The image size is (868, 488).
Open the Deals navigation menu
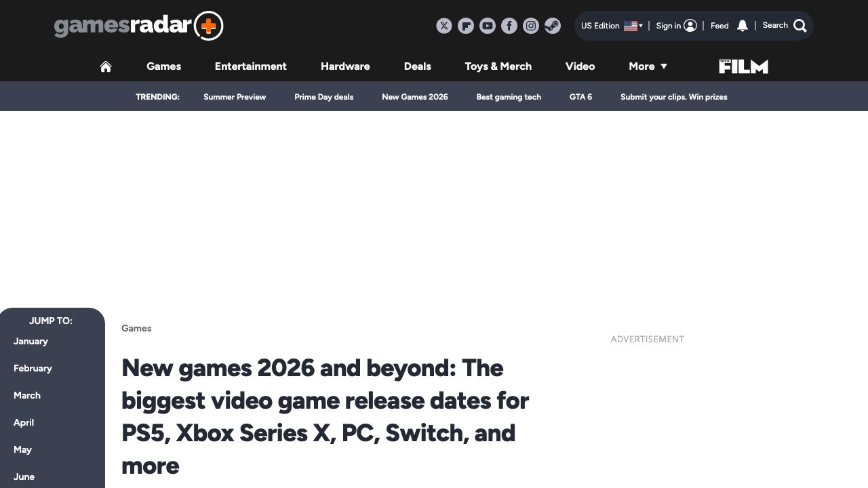417,66
